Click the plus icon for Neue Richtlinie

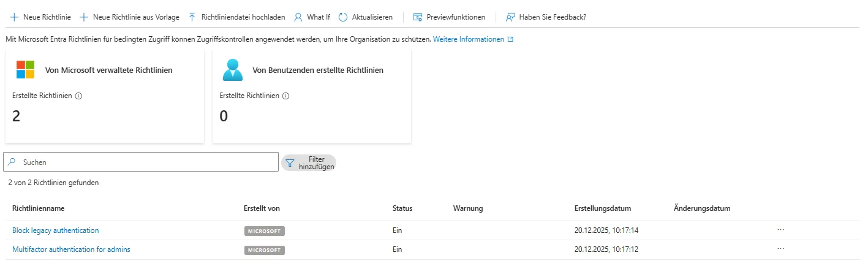(x=14, y=17)
